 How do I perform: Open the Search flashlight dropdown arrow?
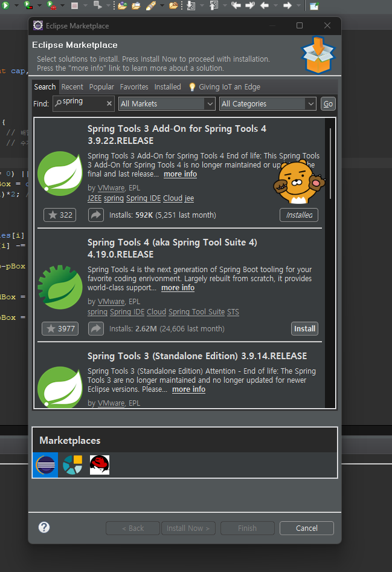coord(162,5)
